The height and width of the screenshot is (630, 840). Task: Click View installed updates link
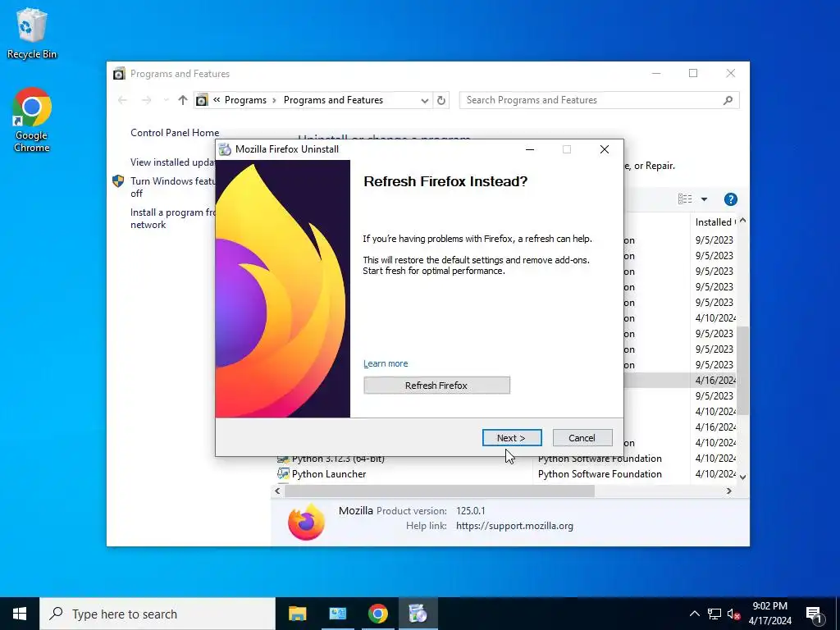[172, 162]
